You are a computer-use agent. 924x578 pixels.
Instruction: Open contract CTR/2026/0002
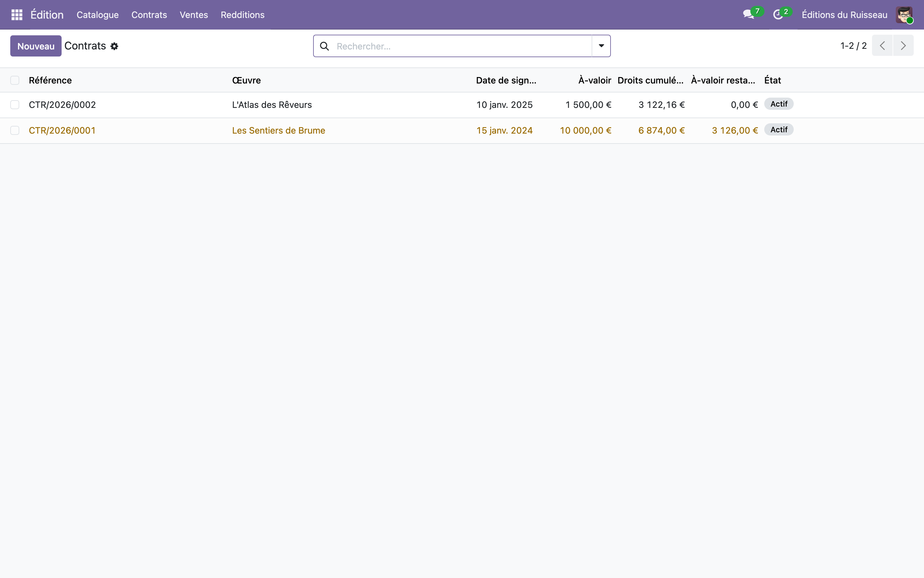(62, 105)
